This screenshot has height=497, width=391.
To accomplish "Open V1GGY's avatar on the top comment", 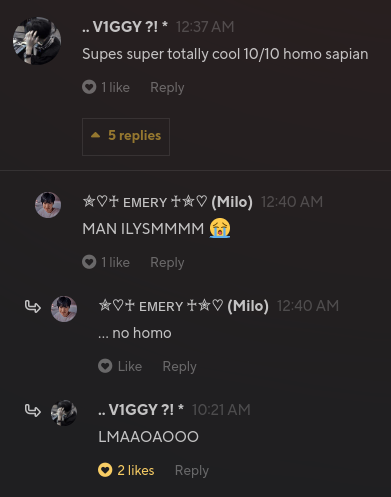I will 37,41.
